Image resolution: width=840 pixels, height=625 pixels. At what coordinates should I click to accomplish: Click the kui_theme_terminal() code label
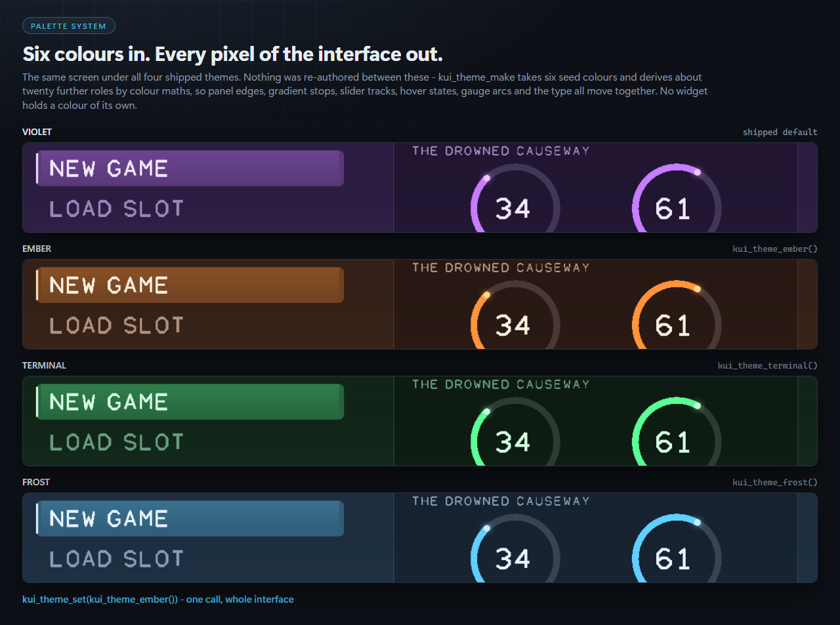tap(768, 365)
